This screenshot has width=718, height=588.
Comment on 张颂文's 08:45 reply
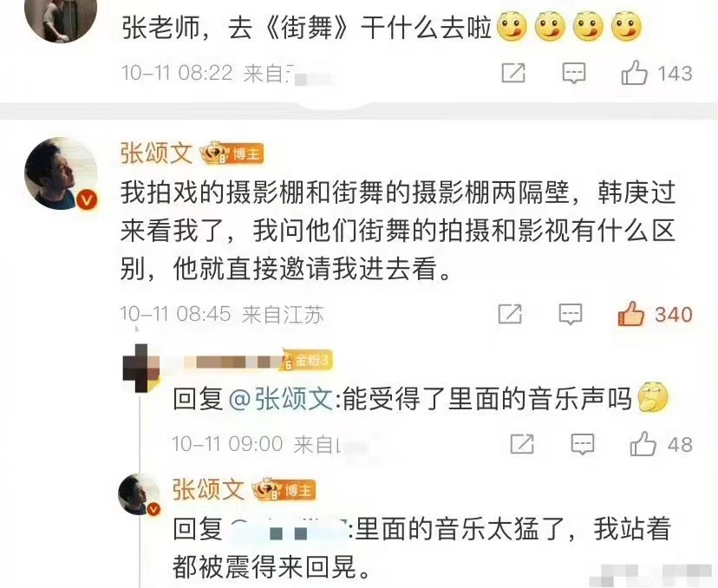point(571,314)
